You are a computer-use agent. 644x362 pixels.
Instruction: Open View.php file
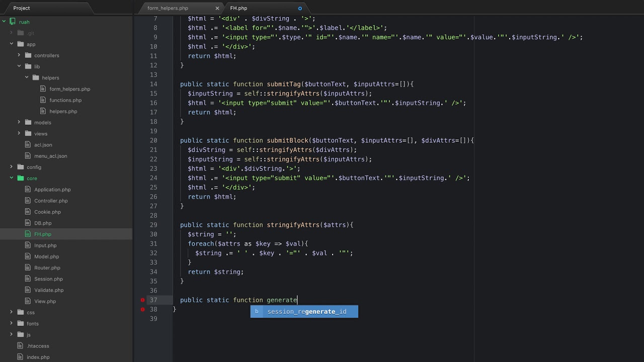(45, 301)
